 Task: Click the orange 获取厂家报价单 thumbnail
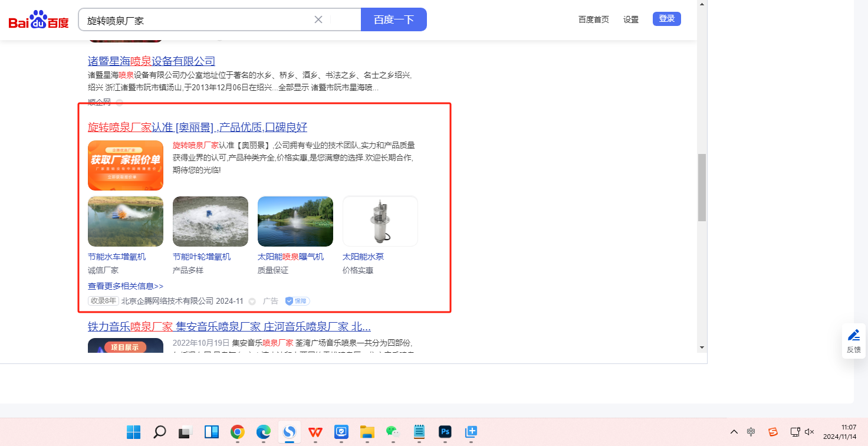[126, 165]
